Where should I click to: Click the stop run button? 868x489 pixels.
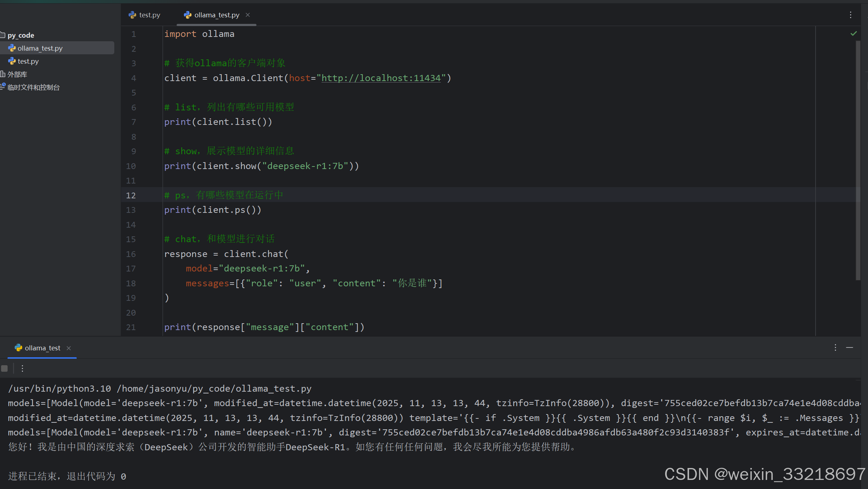[4, 368]
